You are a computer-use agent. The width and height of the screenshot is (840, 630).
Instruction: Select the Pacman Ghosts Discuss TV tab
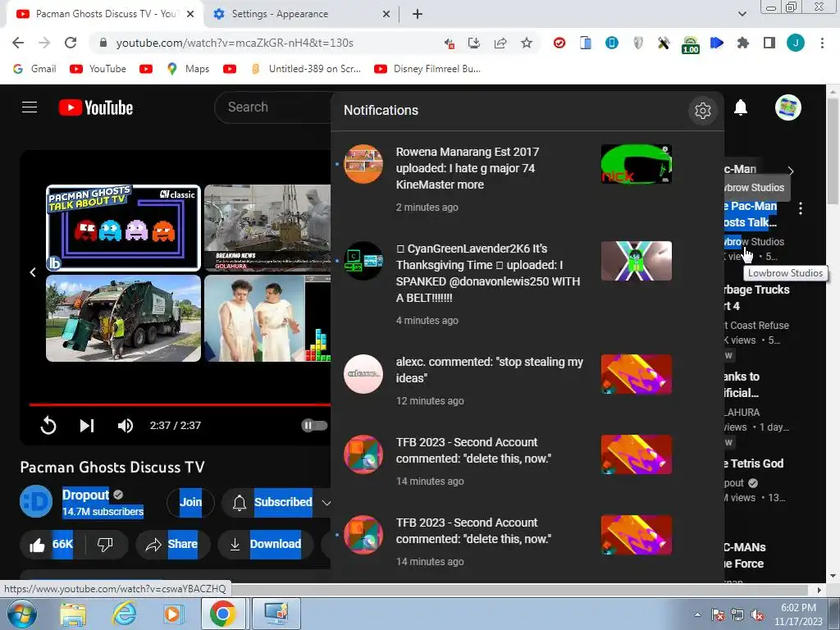(x=105, y=14)
